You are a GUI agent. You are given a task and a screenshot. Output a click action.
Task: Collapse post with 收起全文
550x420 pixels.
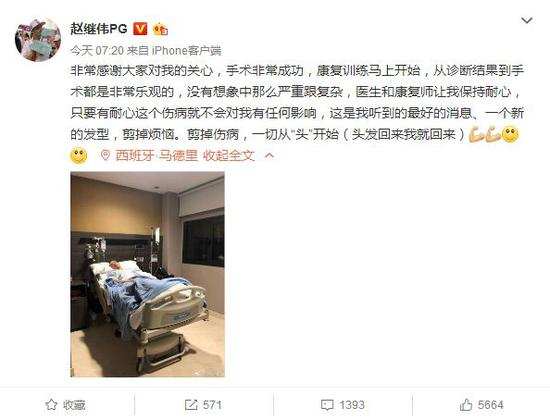click(x=229, y=155)
